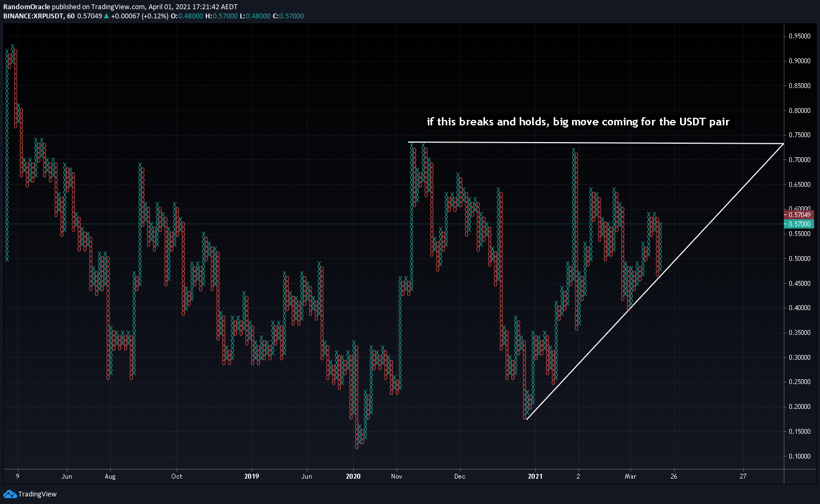Click the 0.80000 price axis label
Image resolution: width=820 pixels, height=504 pixels.
click(799, 111)
